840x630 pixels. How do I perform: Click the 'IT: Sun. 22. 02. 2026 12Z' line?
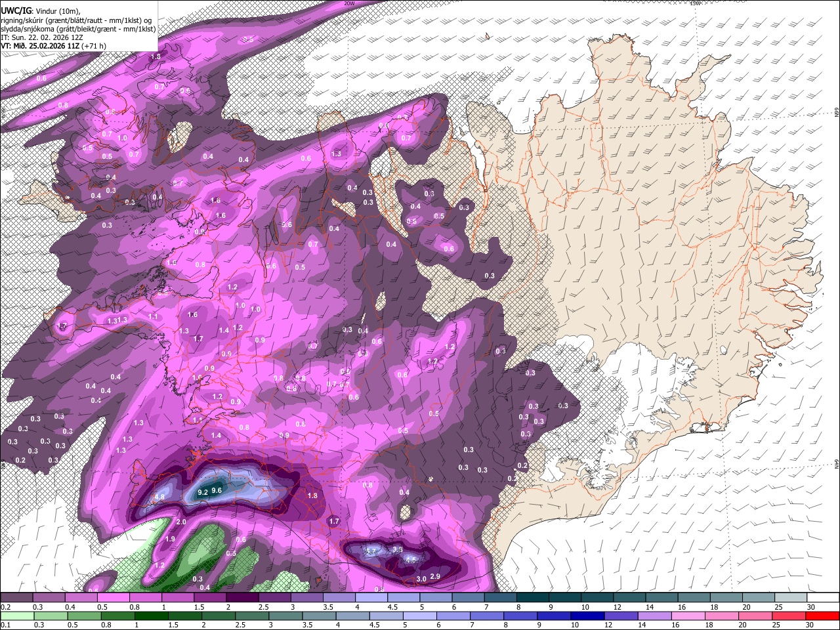pyautogui.click(x=43, y=37)
